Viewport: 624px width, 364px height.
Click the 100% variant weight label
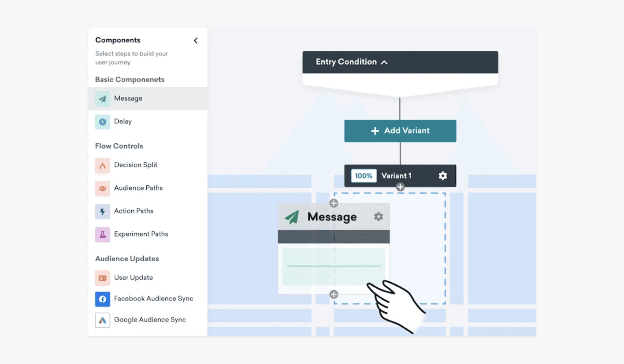tap(363, 175)
